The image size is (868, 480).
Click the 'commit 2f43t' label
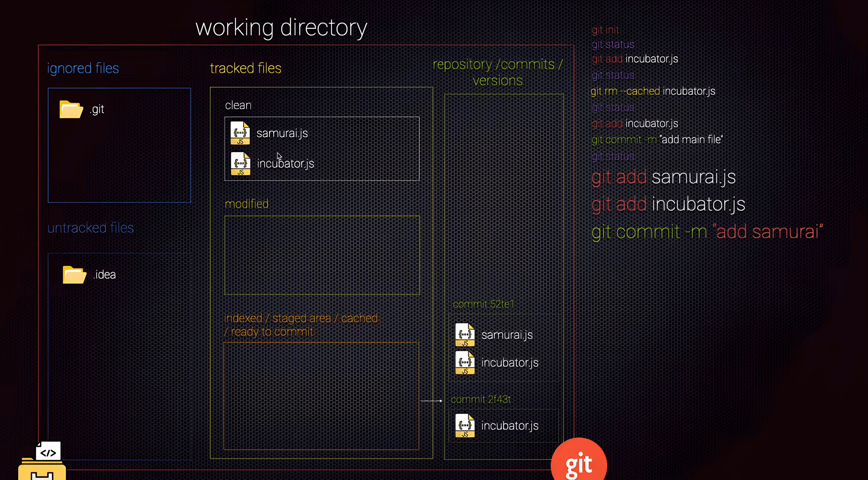point(480,399)
